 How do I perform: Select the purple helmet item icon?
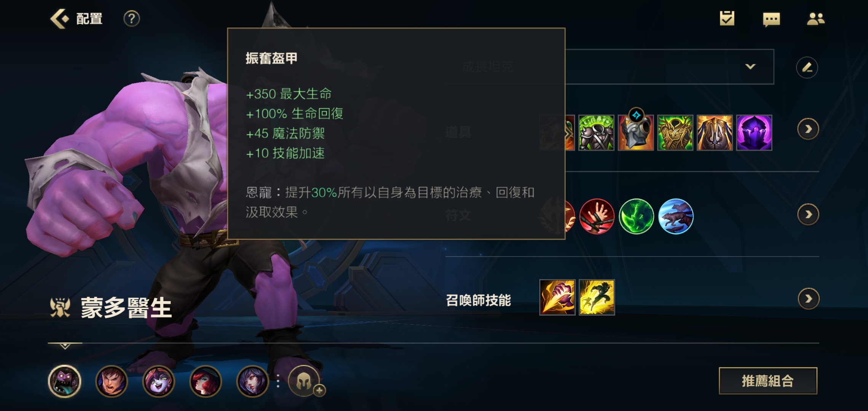coord(754,132)
